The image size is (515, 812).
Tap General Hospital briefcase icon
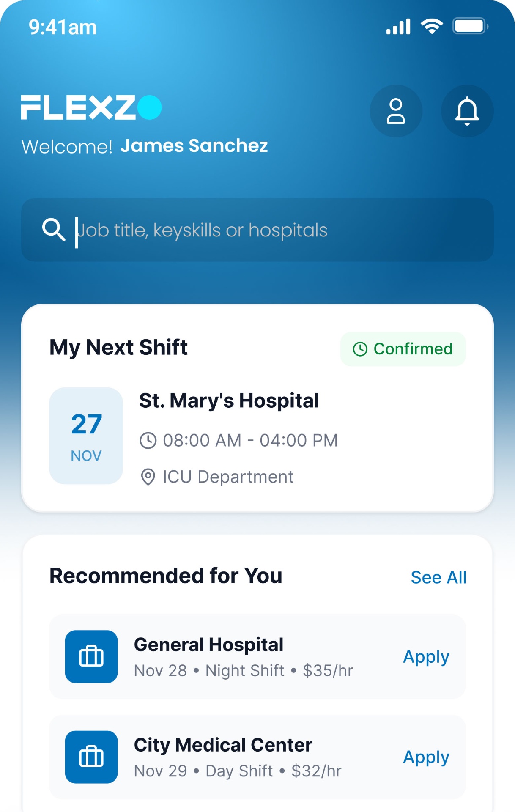pyautogui.click(x=91, y=656)
